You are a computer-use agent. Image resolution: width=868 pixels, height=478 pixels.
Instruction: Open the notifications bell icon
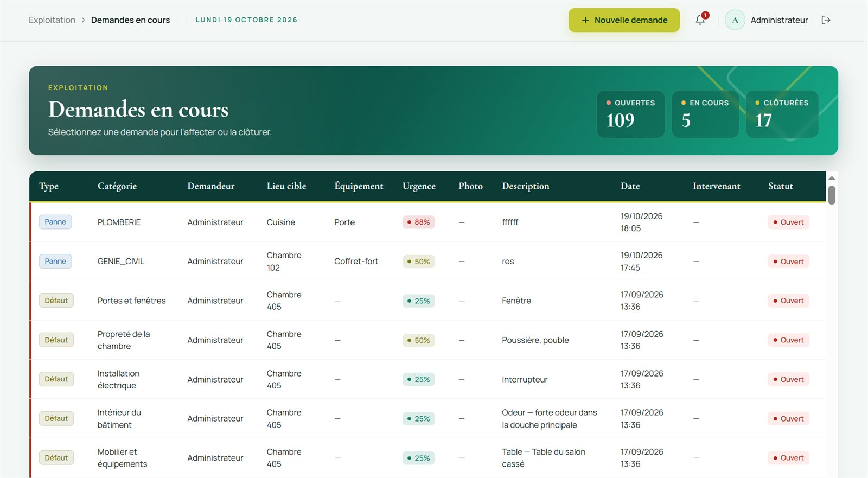[700, 20]
